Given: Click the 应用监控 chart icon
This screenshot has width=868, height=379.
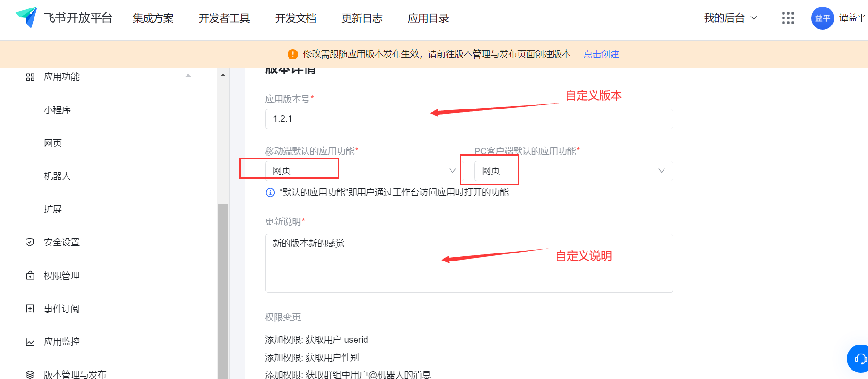Looking at the screenshot, I should click(30, 342).
